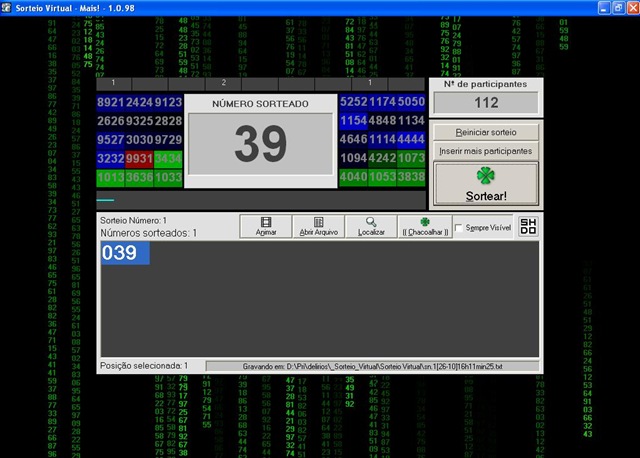Click grid cell 8921
Viewport: 640px width, 458px height.
pos(111,102)
